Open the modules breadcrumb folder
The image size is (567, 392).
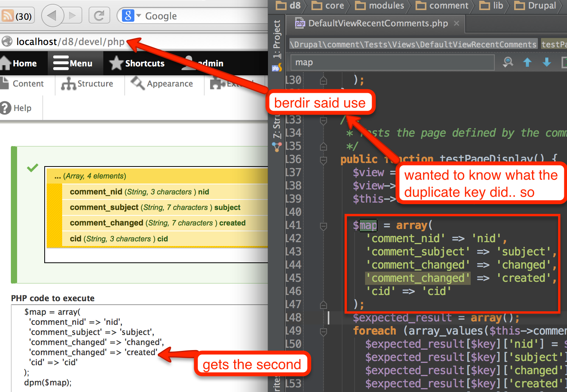click(x=380, y=5)
